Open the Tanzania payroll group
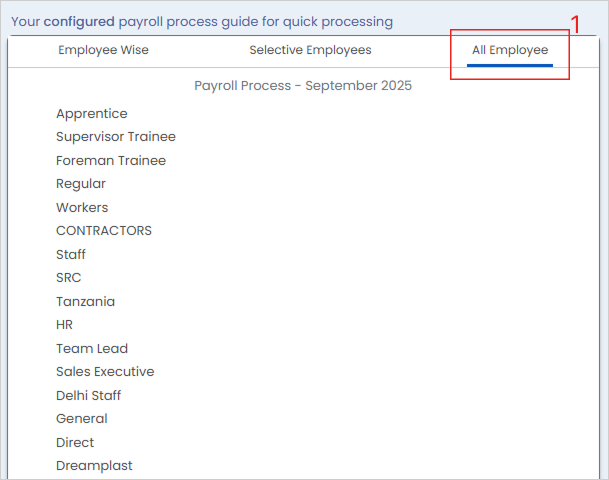This screenshot has width=609, height=480. [x=85, y=302]
